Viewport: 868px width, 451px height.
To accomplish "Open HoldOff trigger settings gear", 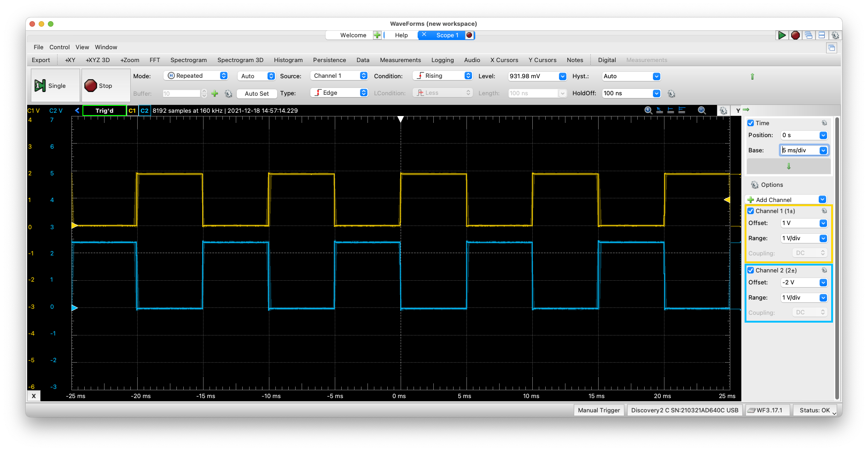I will [671, 93].
